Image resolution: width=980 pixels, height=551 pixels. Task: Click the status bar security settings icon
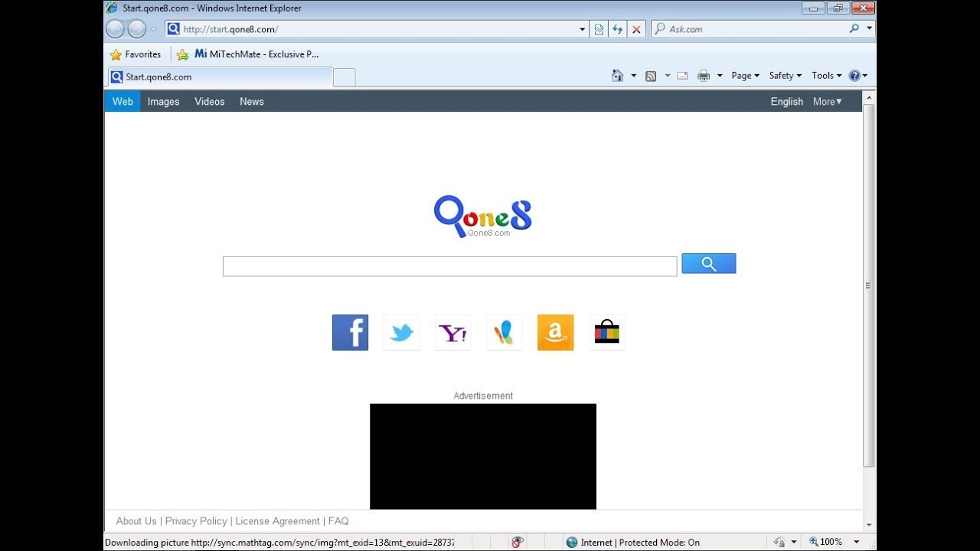pos(779,543)
